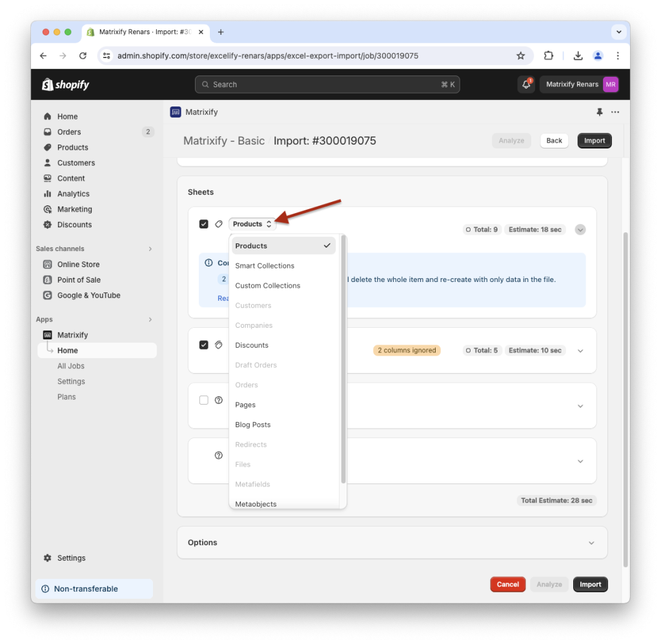Select the Products icon in the sidebar

(46, 147)
